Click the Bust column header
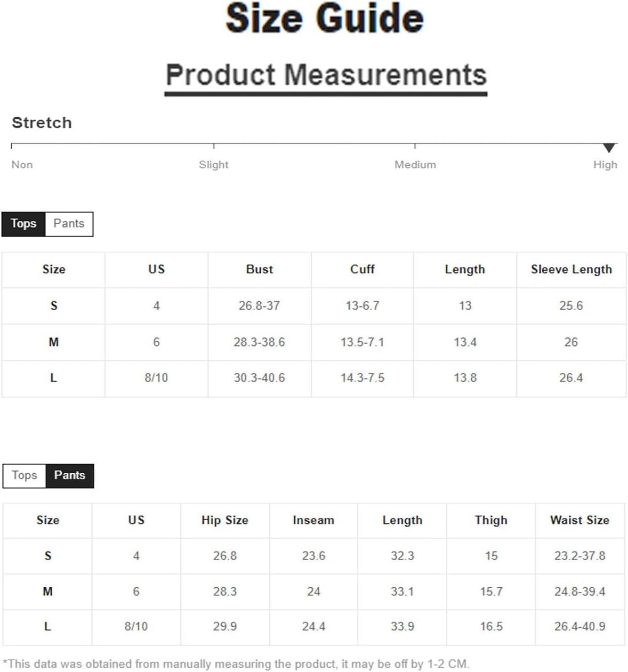Viewport: 628px width, 672px height. [x=259, y=270]
